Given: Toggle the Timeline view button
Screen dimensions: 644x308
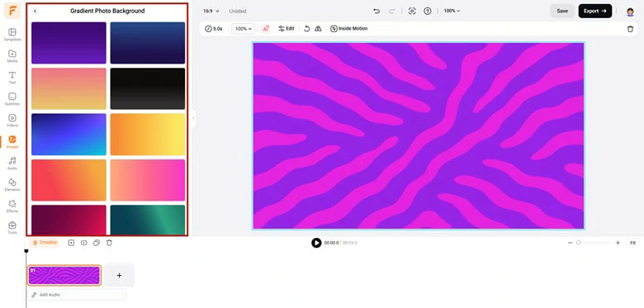Looking at the screenshot, I should tap(45, 243).
